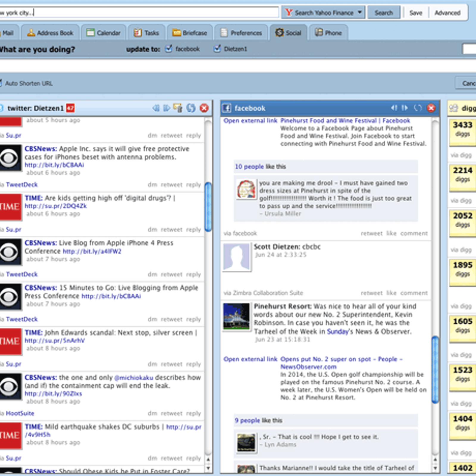This screenshot has width=476, height=476.
Task: Move the twitter column left
Action: click(156, 108)
